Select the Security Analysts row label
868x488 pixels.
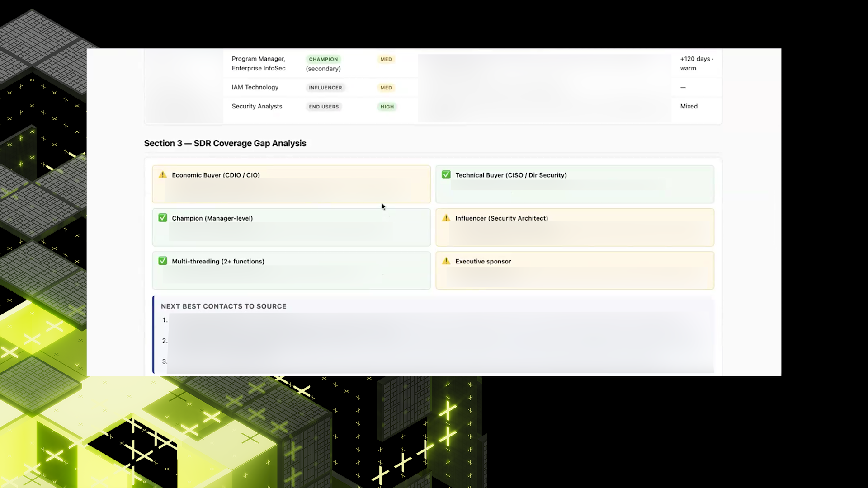coord(257,106)
